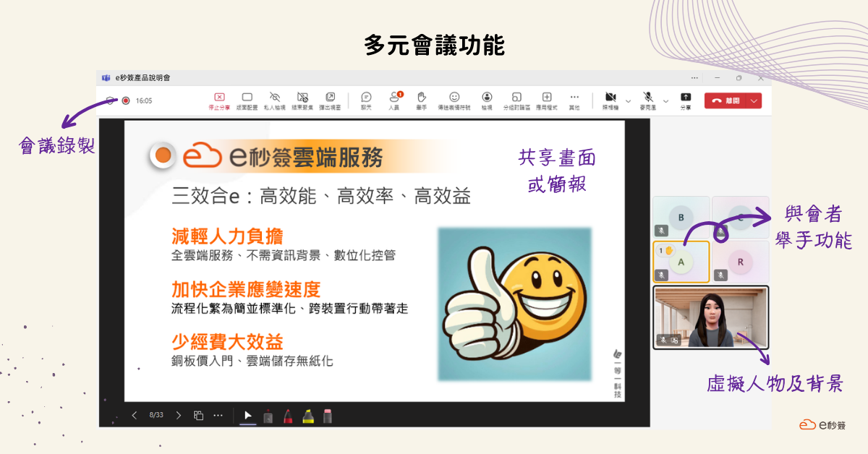Select the red pen tool
868x454 pixels.
(287, 416)
